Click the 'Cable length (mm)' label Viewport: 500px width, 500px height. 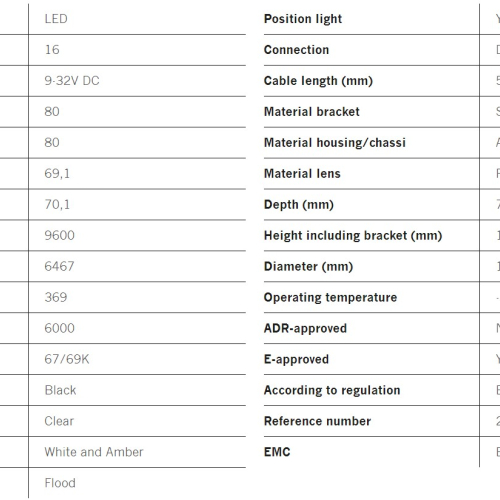click(318, 81)
